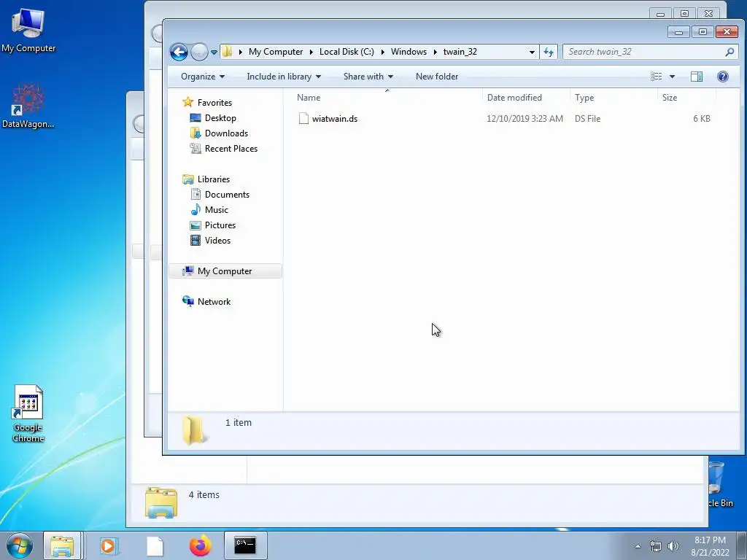Click the Favorites star icon
This screenshot has height=560, width=747.
pyautogui.click(x=187, y=102)
